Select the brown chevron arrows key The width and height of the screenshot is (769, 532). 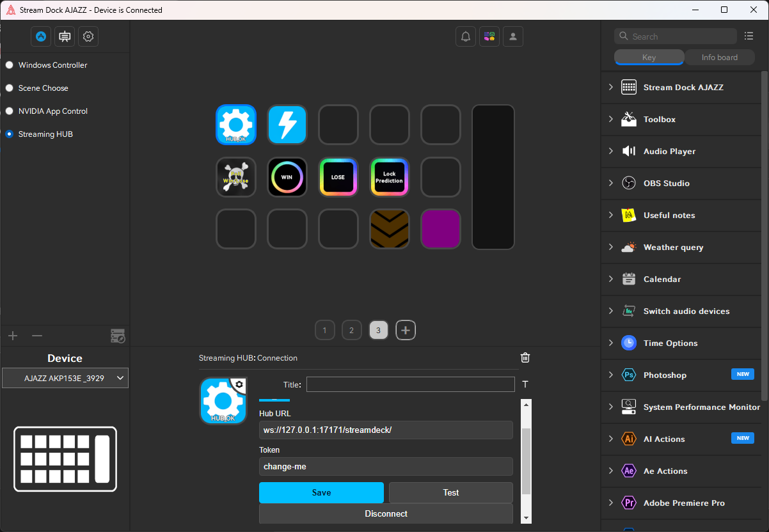click(x=390, y=229)
